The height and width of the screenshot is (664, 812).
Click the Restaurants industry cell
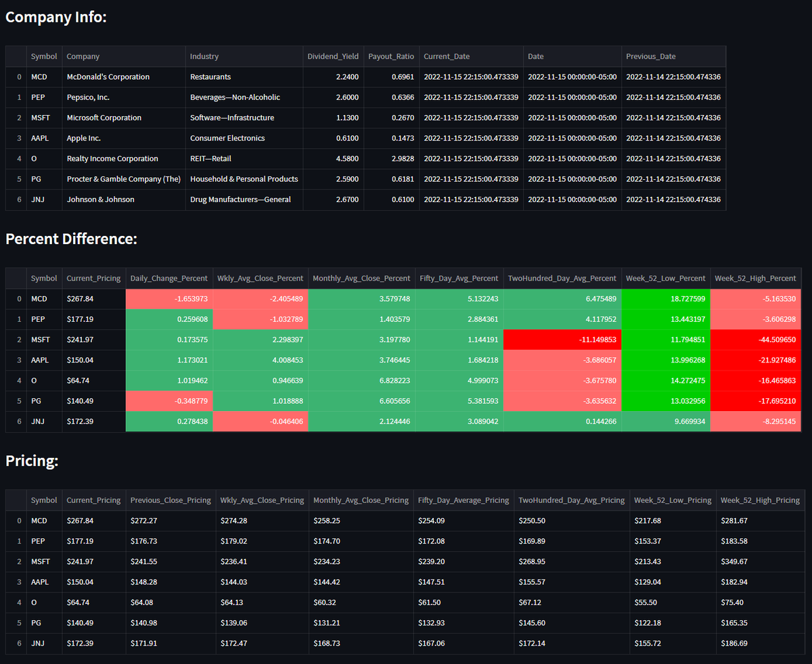point(244,77)
